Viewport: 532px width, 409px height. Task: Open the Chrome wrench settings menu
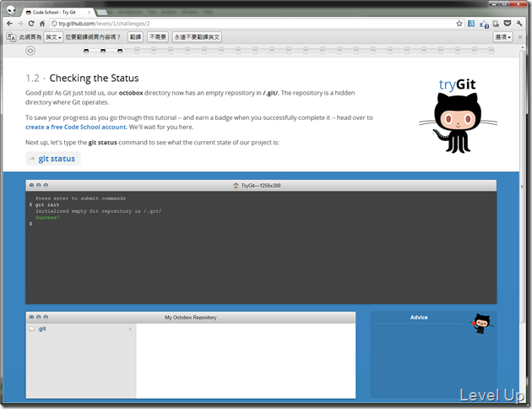pyautogui.click(x=519, y=24)
